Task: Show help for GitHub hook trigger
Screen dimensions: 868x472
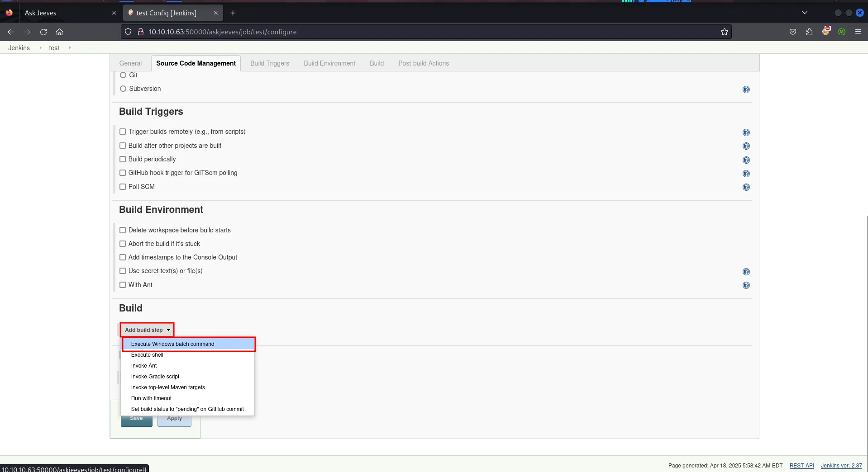Action: point(746,174)
